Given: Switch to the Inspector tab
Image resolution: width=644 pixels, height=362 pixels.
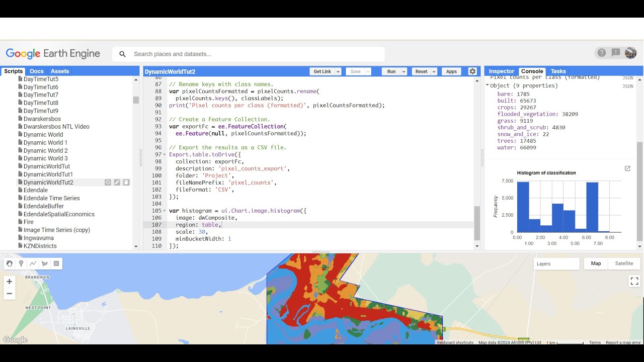Looking at the screenshot, I should tap(502, 71).
